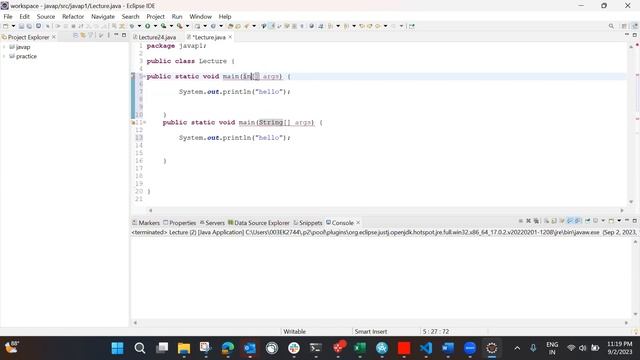640x360 pixels.
Task: Expand the practice project in Project Explorer
Action: coord(4,56)
